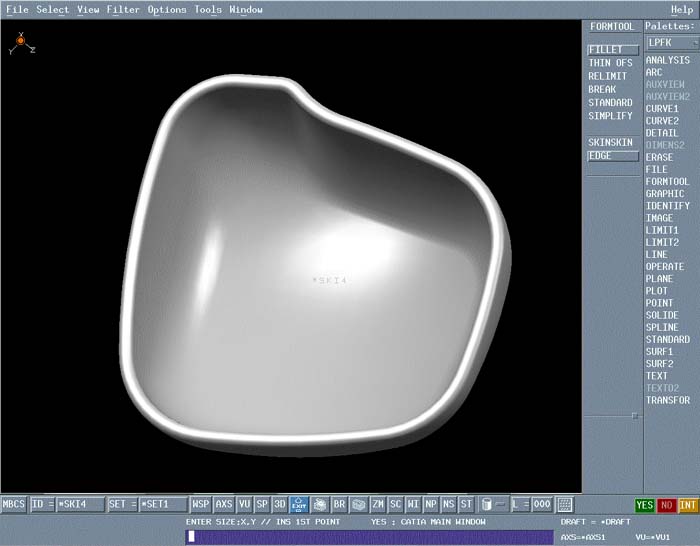
Task: Click the layer icon left of L field
Action: [x=486, y=505]
